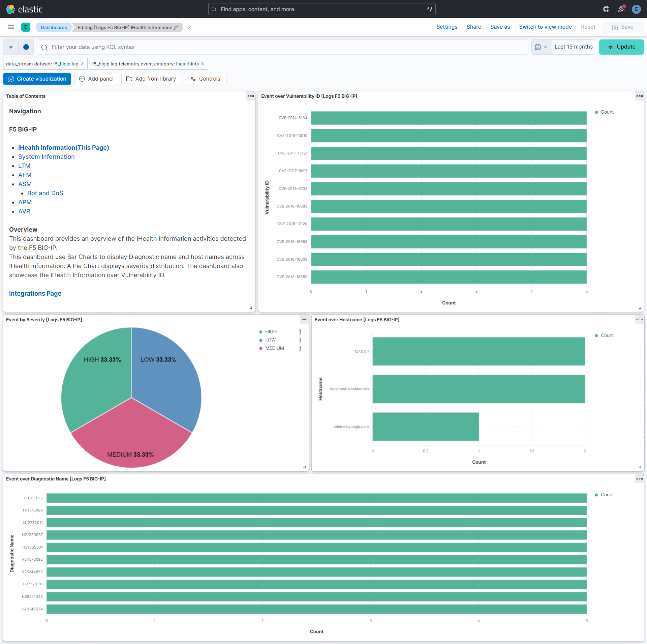Click the add filter plus icon
Screen dimensions: 647x644
[x=26, y=47]
